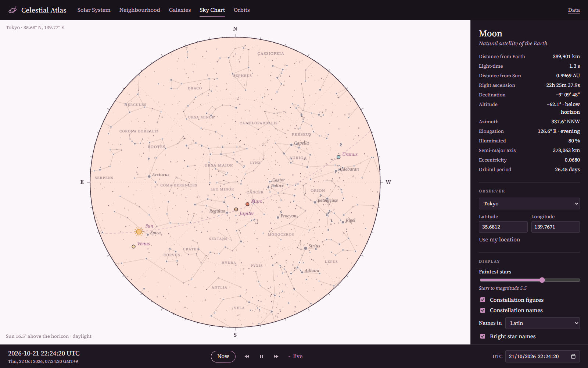The height and width of the screenshot is (368, 588).
Task: Open the Names in Latin dropdown
Action: pyautogui.click(x=542, y=323)
